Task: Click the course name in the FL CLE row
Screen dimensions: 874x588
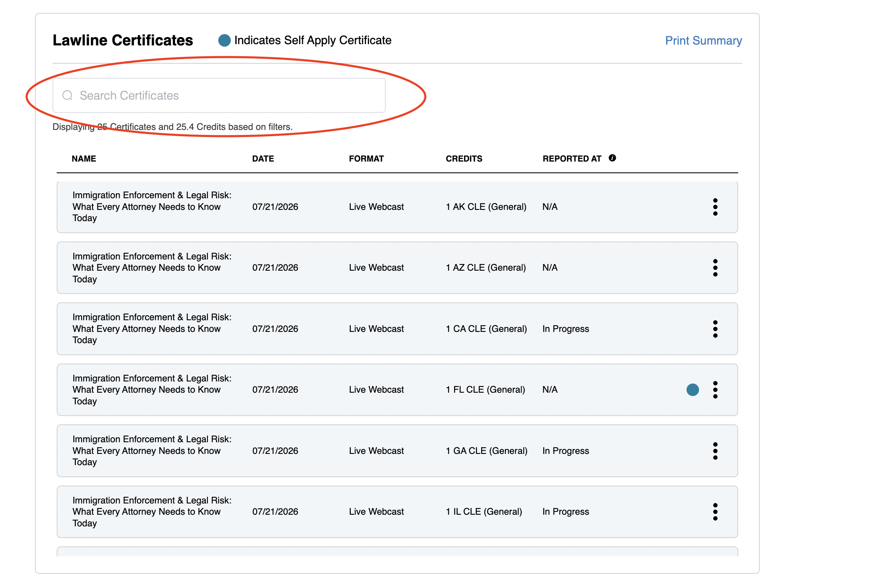Action: point(152,390)
